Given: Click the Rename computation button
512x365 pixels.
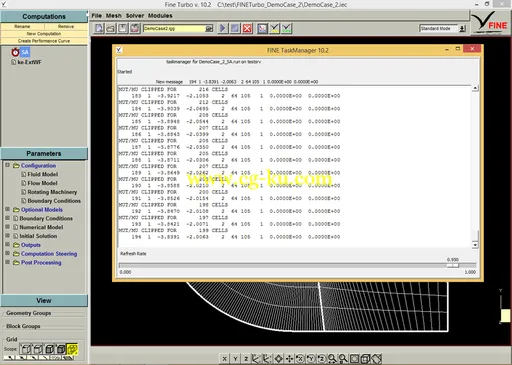Looking at the screenshot, I should pos(22,26).
